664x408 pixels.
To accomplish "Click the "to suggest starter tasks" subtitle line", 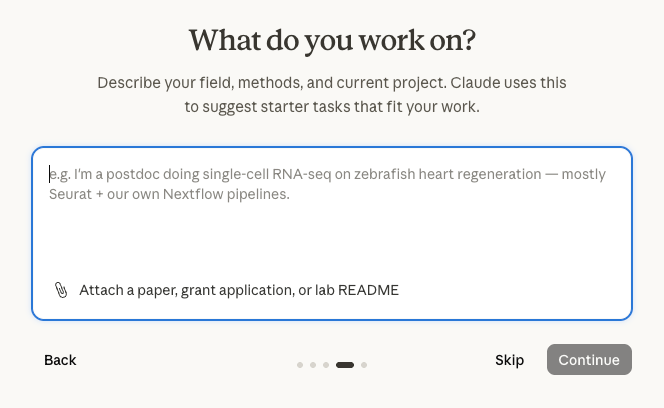I will (332, 107).
